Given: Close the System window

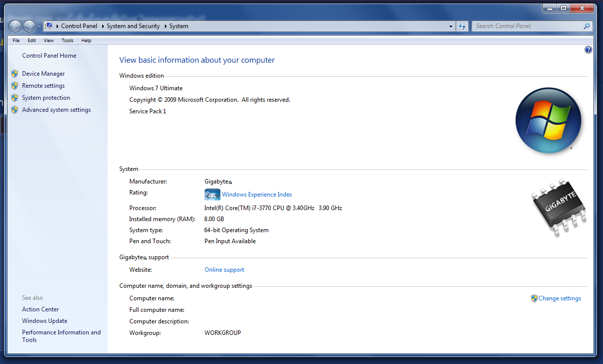Looking at the screenshot, I should (581, 8).
